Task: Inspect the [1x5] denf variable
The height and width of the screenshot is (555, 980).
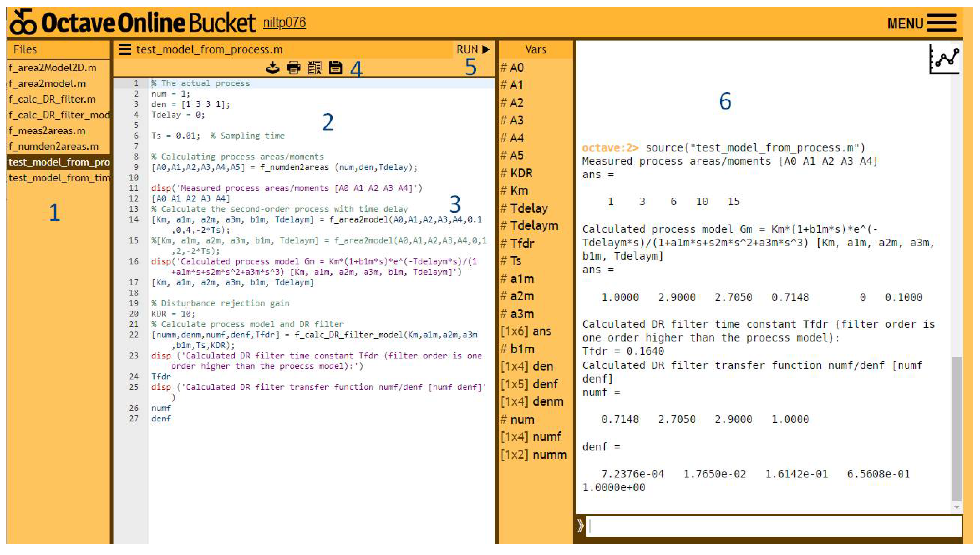Action: coord(529,384)
